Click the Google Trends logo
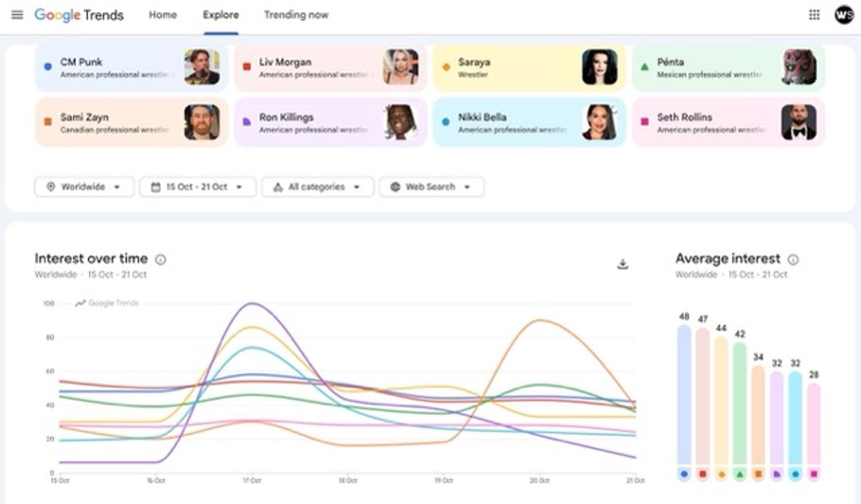Viewport: 861px width, 504px height. (x=79, y=15)
